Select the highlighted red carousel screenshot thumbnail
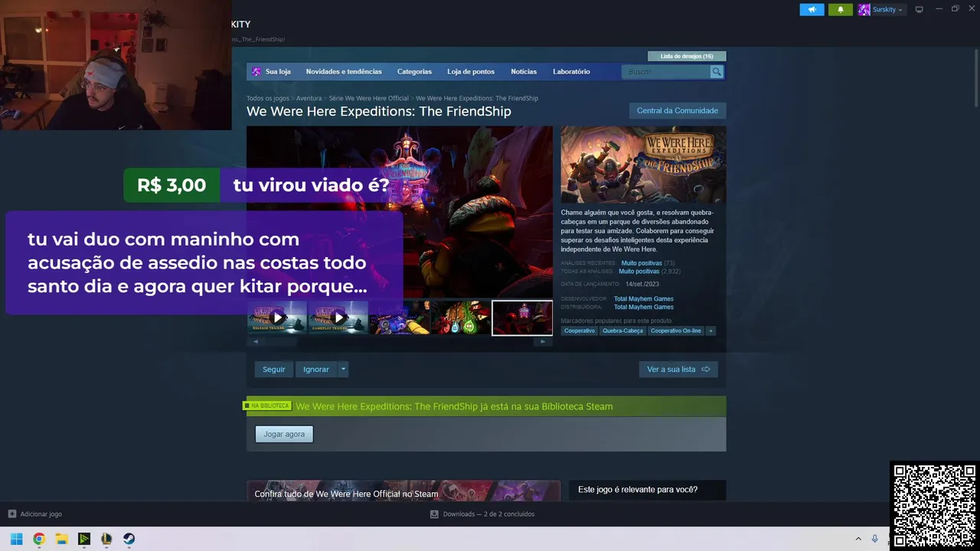The height and width of the screenshot is (551, 980). (x=522, y=318)
